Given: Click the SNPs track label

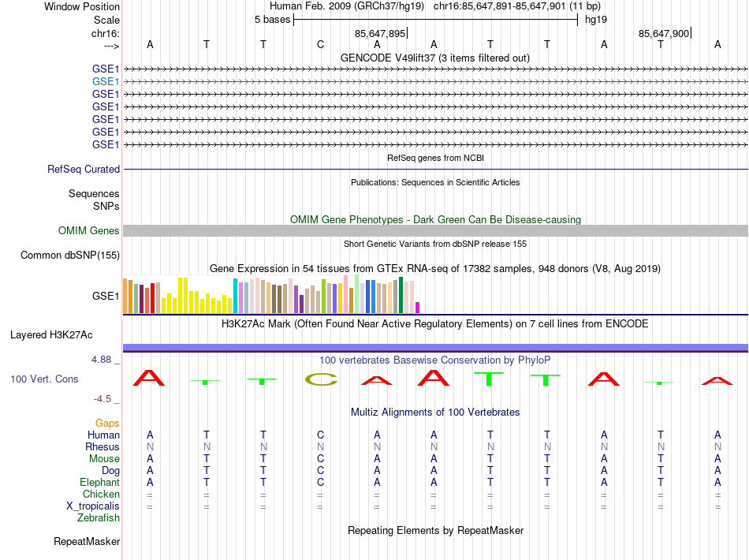Looking at the screenshot, I should (106, 206).
